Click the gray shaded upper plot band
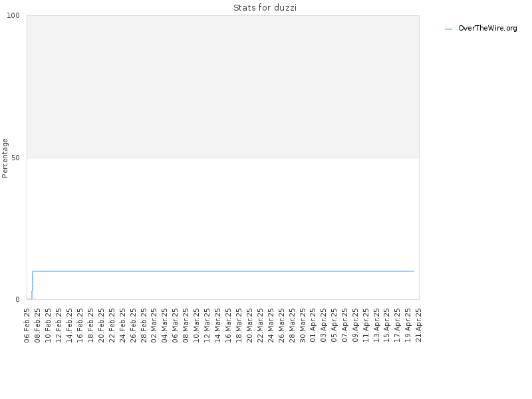 pos(223,86)
